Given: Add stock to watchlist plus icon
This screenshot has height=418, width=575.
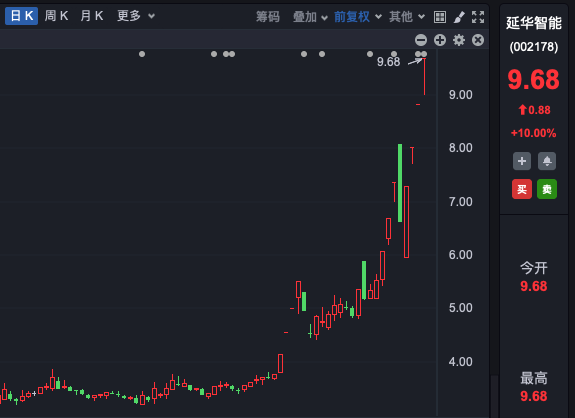Looking at the screenshot, I should point(522,161).
